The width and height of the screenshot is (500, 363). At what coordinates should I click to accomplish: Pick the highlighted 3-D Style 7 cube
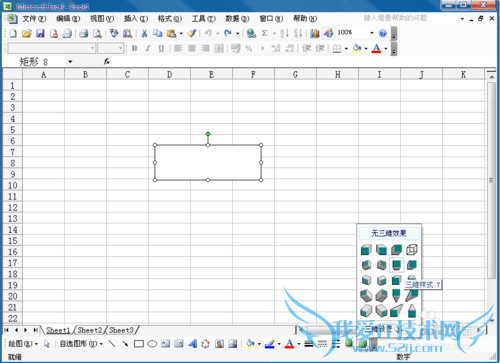(x=396, y=265)
